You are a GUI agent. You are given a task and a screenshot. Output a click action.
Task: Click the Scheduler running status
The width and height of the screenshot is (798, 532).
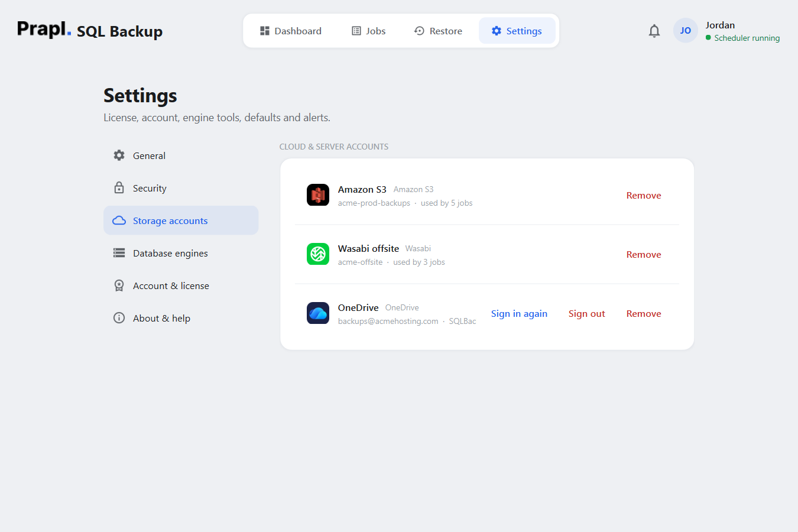click(x=742, y=38)
